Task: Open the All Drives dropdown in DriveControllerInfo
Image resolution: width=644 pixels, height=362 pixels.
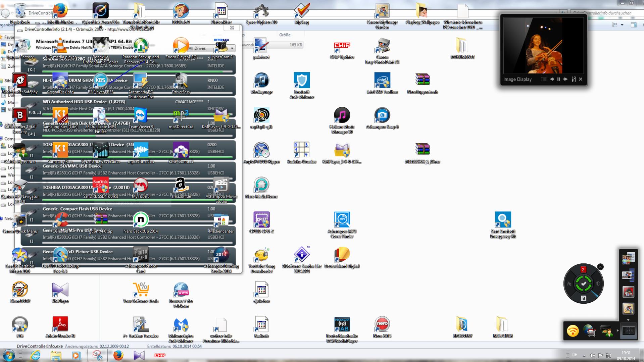Action: click(211, 48)
